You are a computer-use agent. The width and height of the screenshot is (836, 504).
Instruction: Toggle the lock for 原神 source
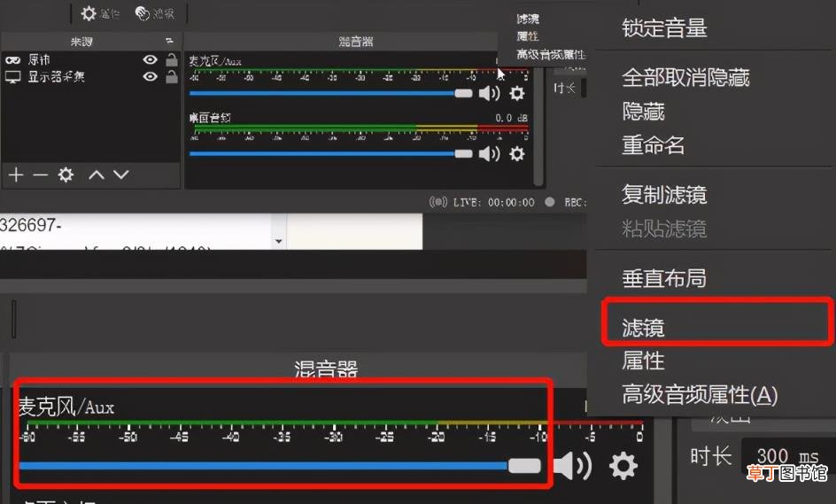172,59
